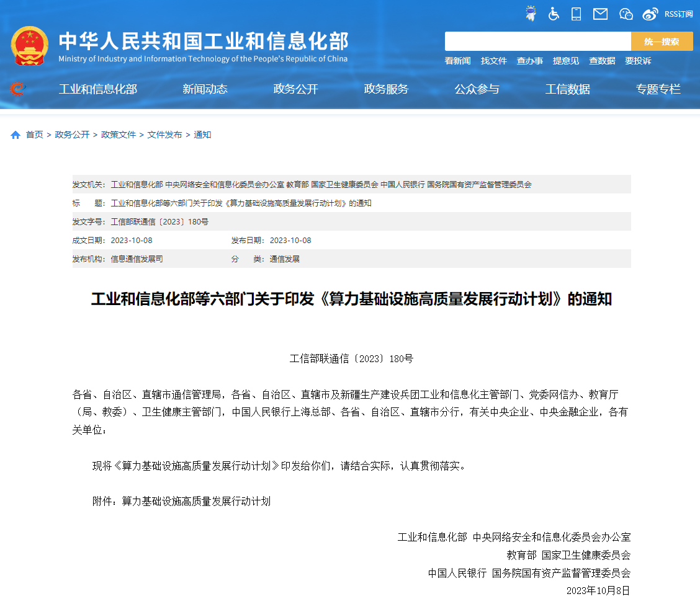Click the signature line 中国人民银行 国务院国有资产监督管理委员会
700x599 pixels.
(529, 573)
